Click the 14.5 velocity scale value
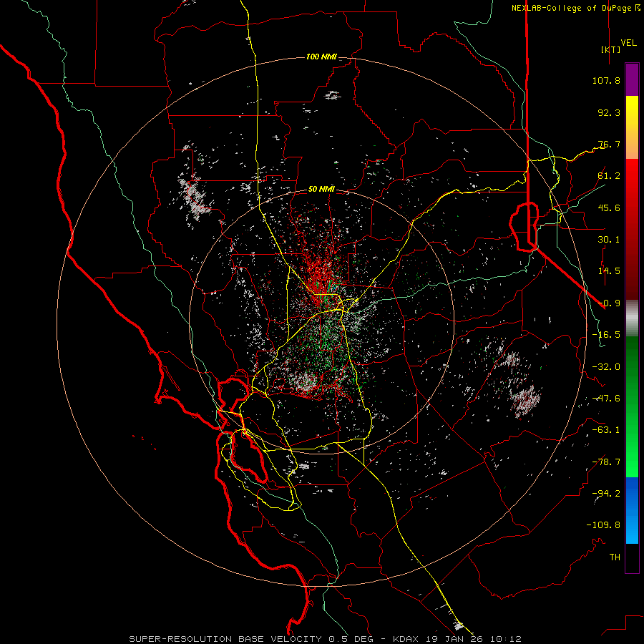This screenshot has width=644, height=644. pyautogui.click(x=609, y=271)
